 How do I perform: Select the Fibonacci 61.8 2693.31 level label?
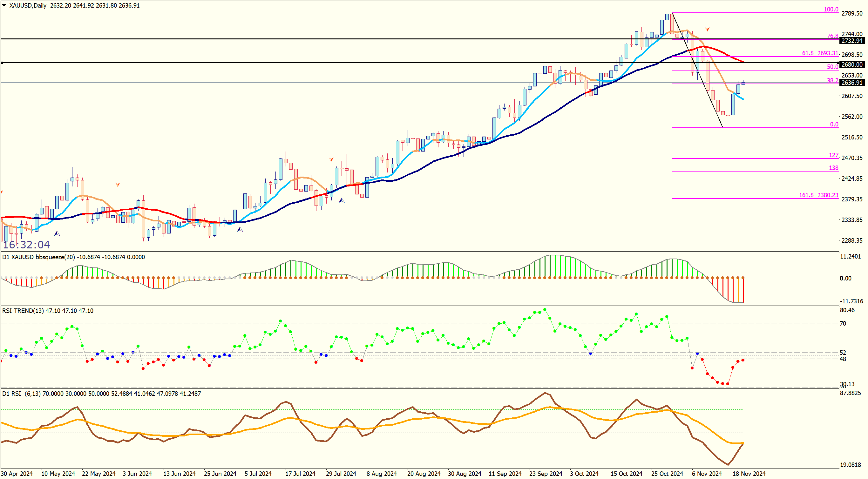pyautogui.click(x=820, y=53)
